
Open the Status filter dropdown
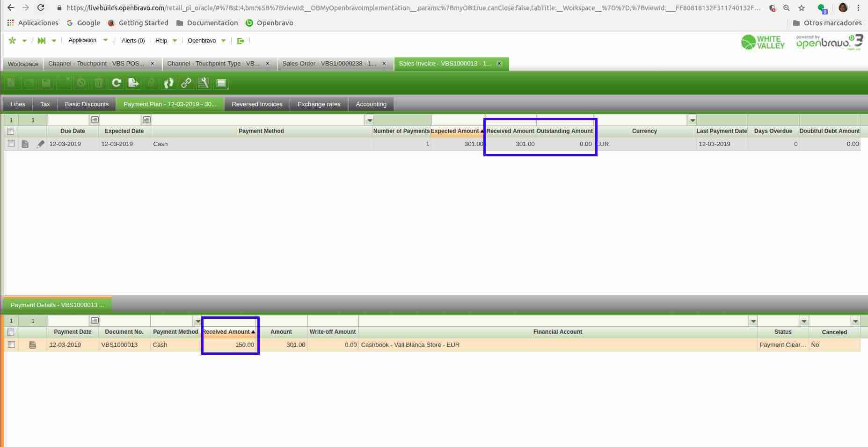coord(804,321)
